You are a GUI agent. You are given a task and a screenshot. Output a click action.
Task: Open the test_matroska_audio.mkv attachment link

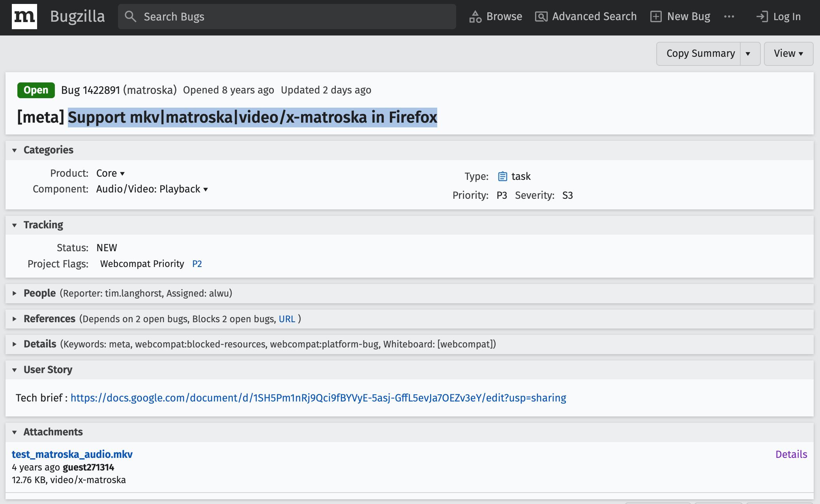[72, 454]
